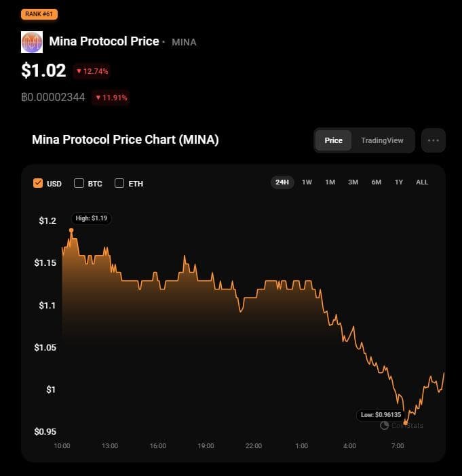This screenshot has width=462, height=476.
Task: Show ALL time price history
Action: [x=422, y=182]
